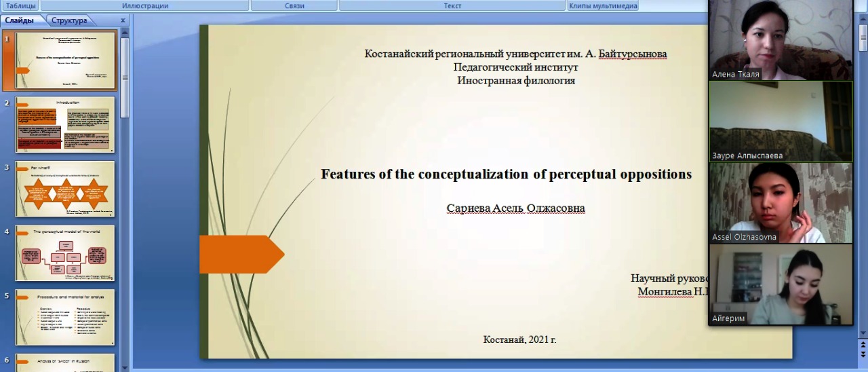
Task: Select slide 1 thumbnail
Action: 66,61
